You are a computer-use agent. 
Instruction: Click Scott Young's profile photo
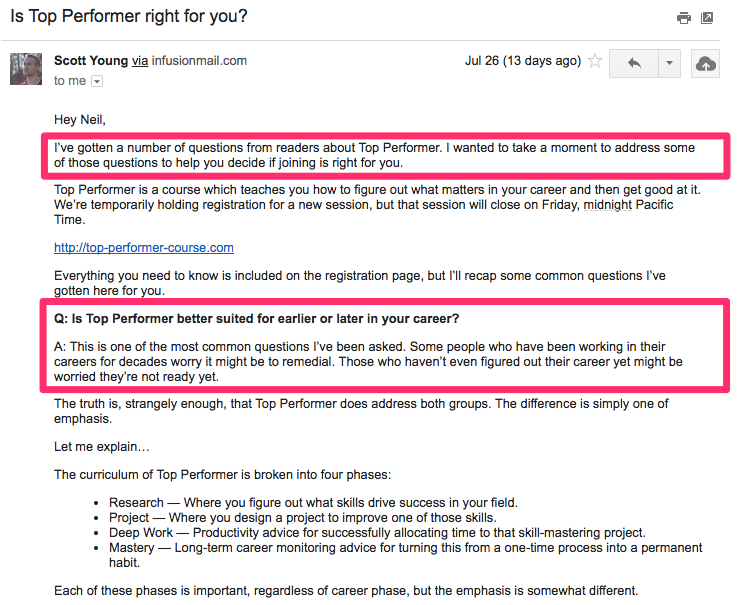pyautogui.click(x=26, y=69)
